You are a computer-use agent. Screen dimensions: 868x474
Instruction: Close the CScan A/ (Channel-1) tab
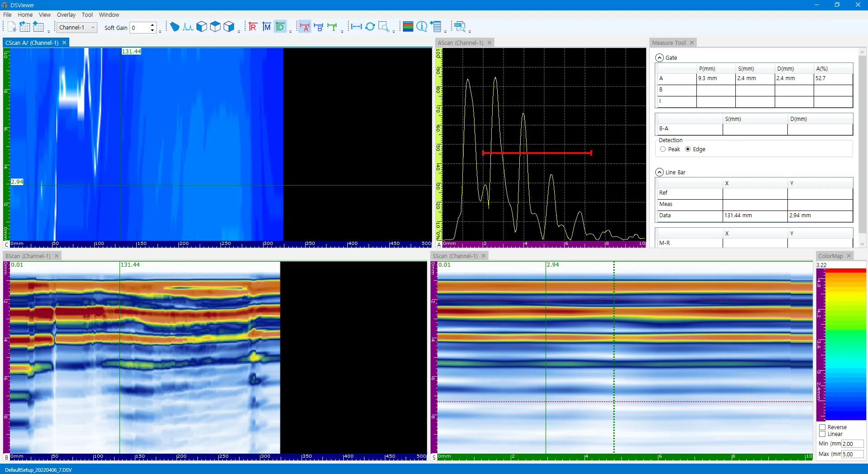[64, 43]
